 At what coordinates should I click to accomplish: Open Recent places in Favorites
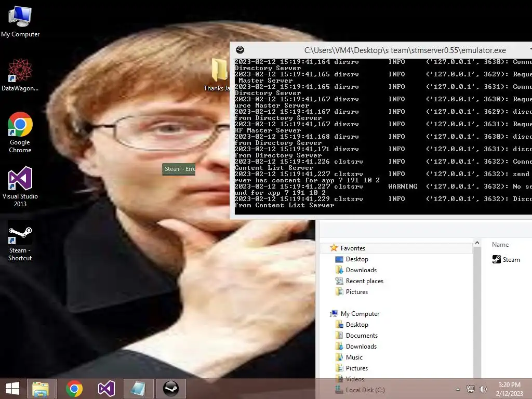365,281
